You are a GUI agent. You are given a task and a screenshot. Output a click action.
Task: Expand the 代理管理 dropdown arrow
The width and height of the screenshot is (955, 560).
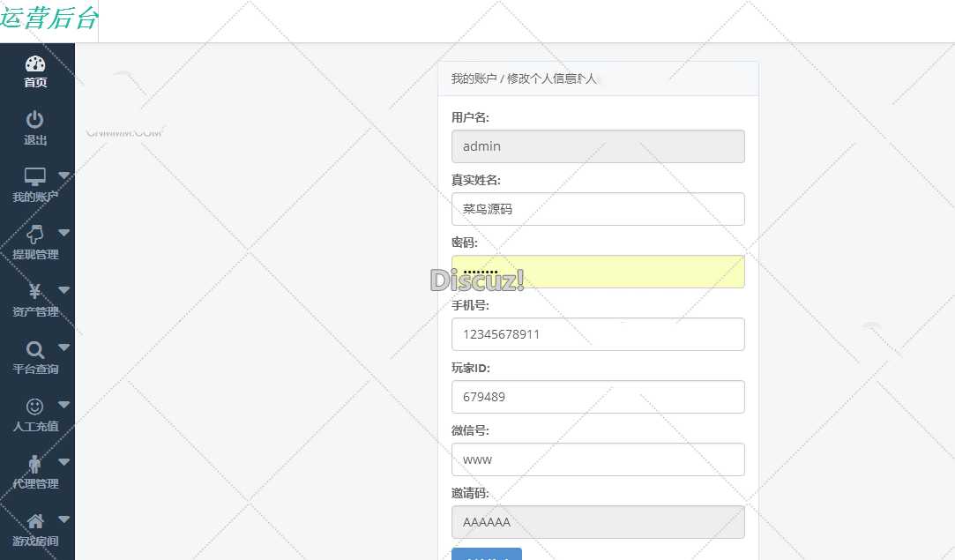(64, 462)
